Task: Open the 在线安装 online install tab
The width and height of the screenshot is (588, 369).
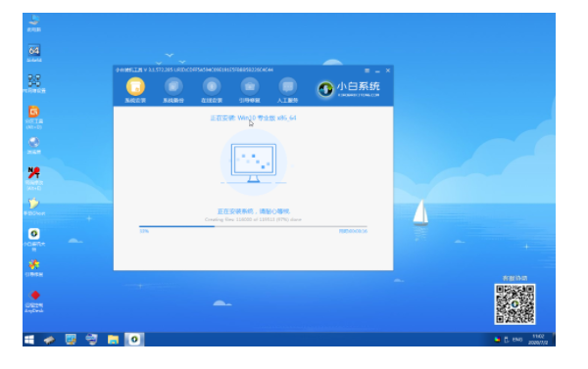Action: tap(212, 90)
